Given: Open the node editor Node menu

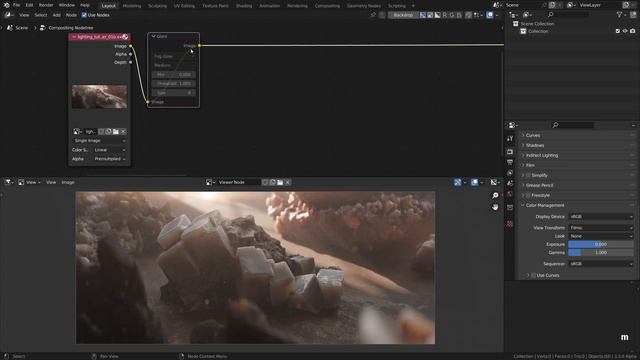Looking at the screenshot, I should 71,15.
